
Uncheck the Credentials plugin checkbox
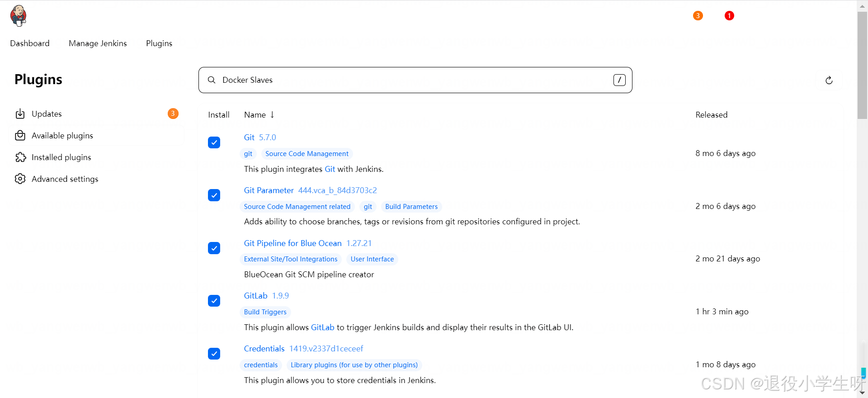214,354
